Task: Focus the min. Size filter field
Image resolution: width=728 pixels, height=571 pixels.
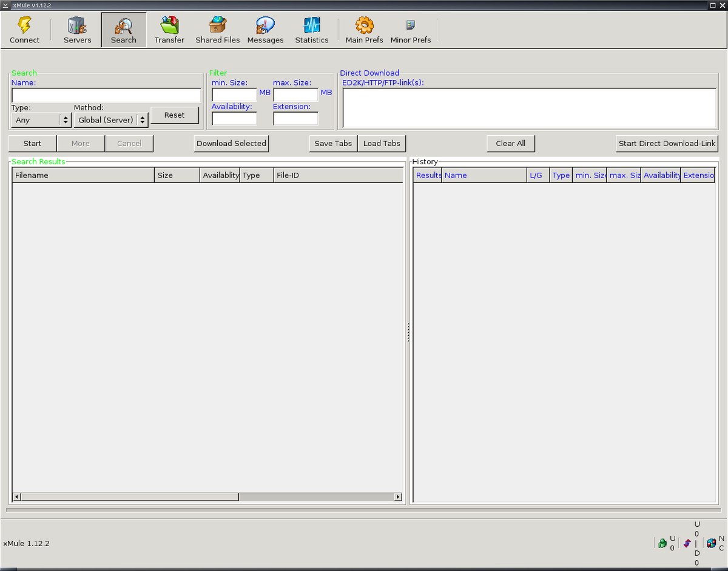Action: (x=234, y=95)
